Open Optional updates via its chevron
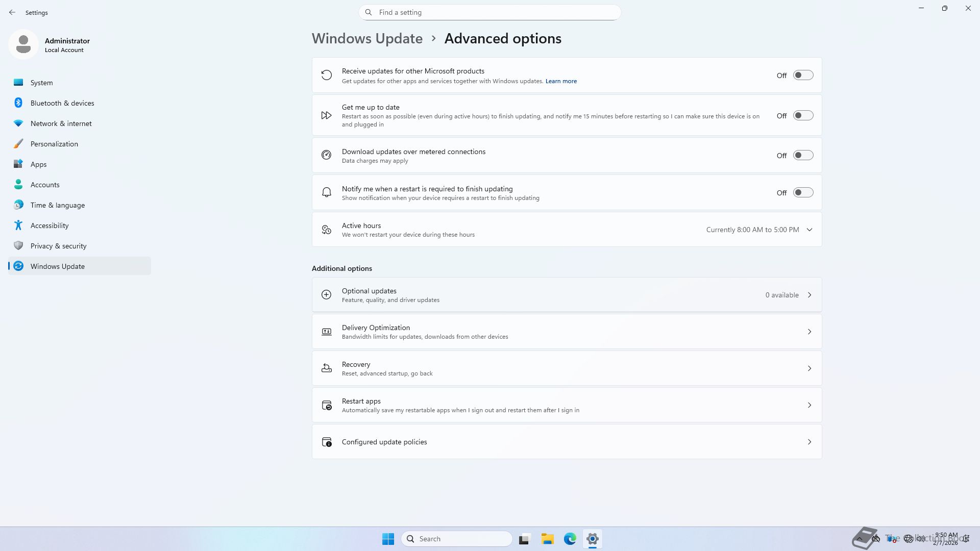This screenshot has width=980, height=551. 809,295
